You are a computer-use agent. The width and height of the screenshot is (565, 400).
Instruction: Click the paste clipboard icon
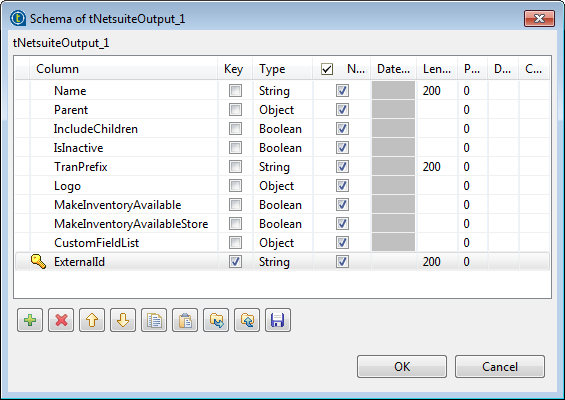185,320
